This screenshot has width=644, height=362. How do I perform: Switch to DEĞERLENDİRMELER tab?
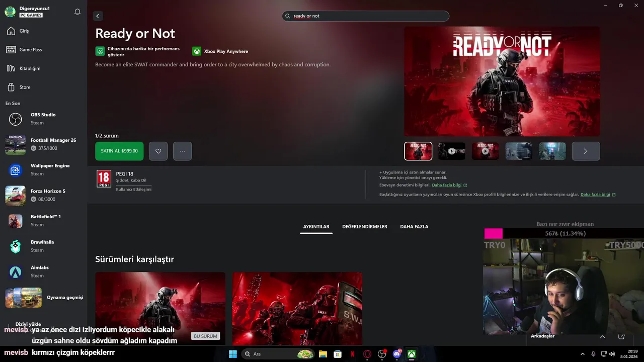point(365,227)
